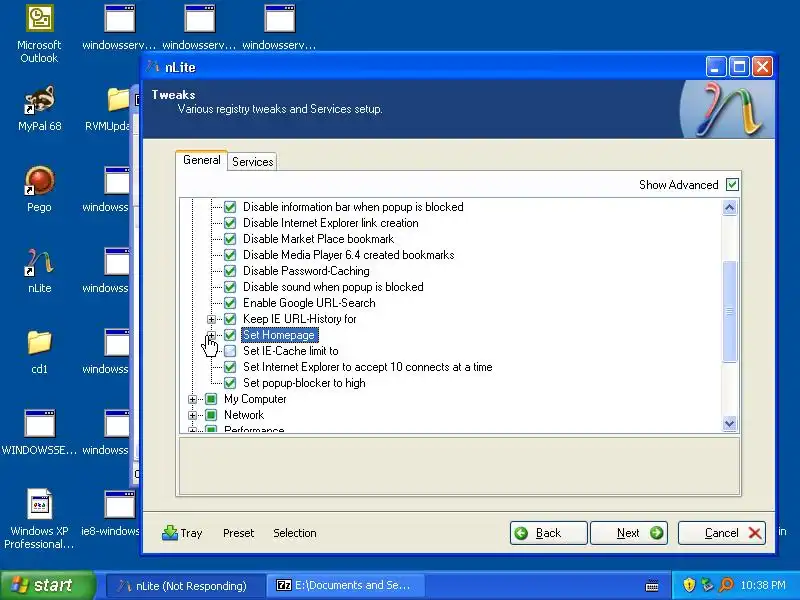Uncheck Disable Internet Explorer link creation
This screenshot has height=600, width=800.
pos(230,223)
